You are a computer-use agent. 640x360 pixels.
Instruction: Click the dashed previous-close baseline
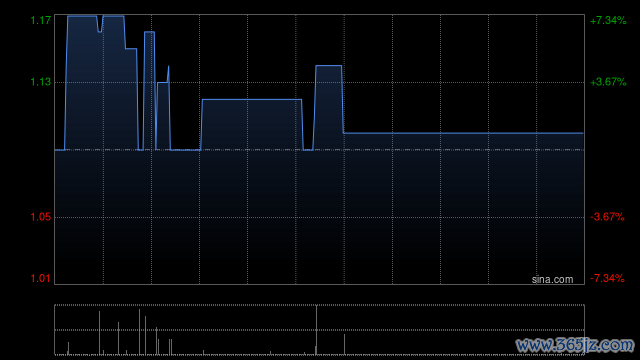[x=320, y=150]
